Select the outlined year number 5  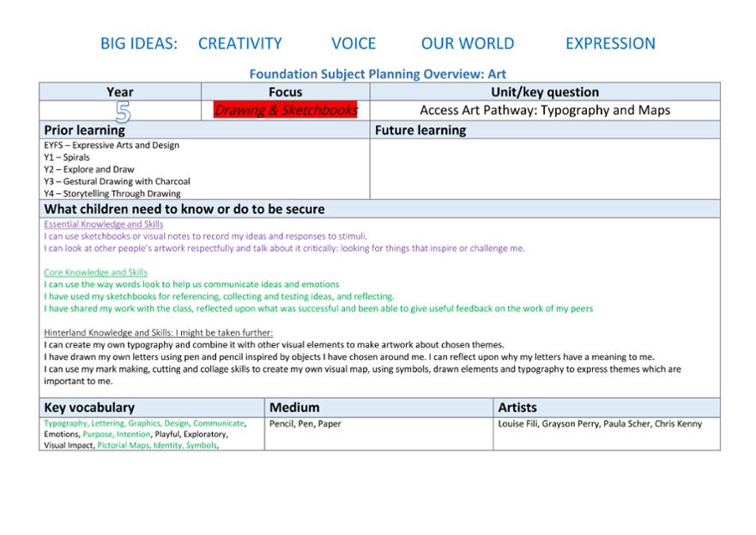[123, 112]
